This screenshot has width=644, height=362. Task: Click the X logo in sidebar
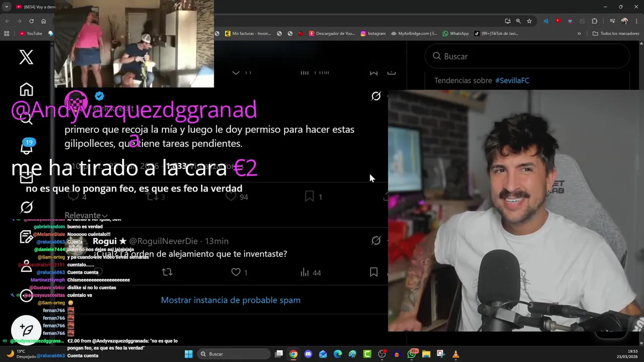pos(26,57)
